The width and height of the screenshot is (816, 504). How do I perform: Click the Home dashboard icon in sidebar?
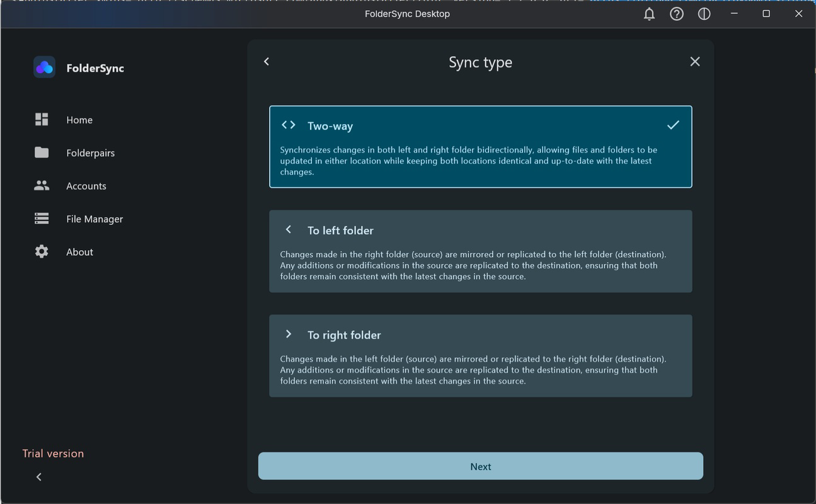(42, 120)
